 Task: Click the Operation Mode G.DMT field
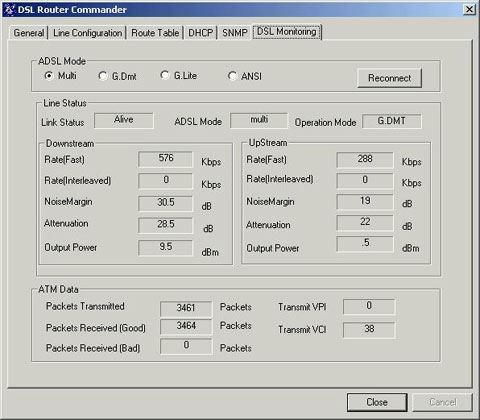[x=392, y=121]
